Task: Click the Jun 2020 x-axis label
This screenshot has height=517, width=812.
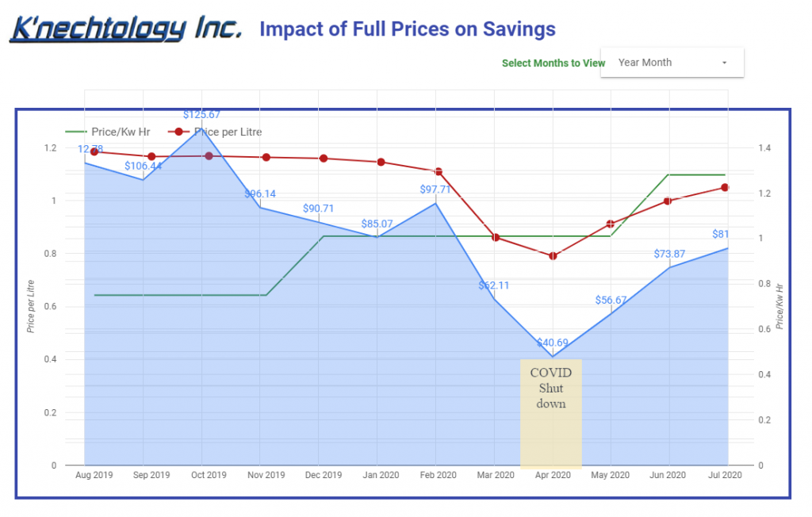Action: pos(668,476)
